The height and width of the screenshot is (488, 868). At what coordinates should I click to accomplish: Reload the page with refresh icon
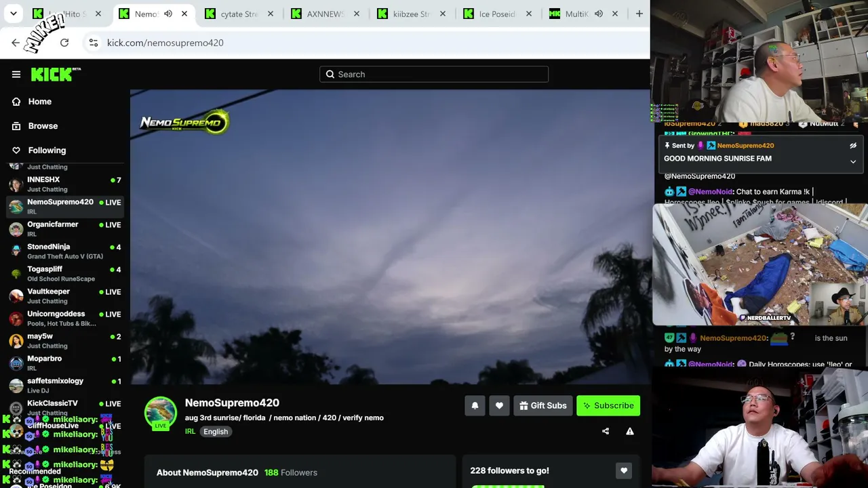[x=64, y=43]
